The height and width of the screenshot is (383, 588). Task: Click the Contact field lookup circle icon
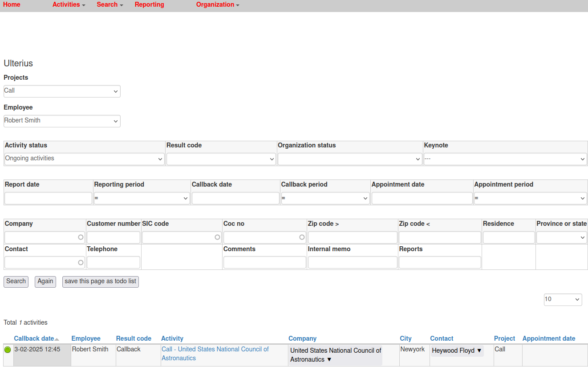(x=81, y=263)
